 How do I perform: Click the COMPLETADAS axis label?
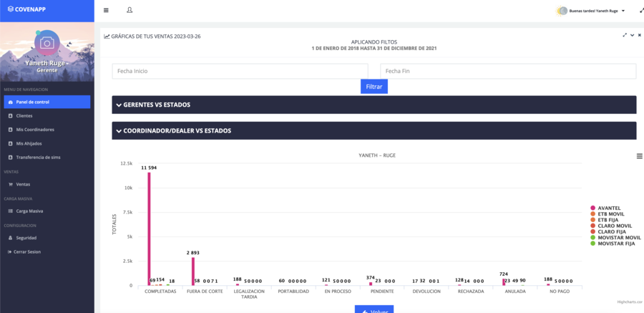tap(160, 292)
